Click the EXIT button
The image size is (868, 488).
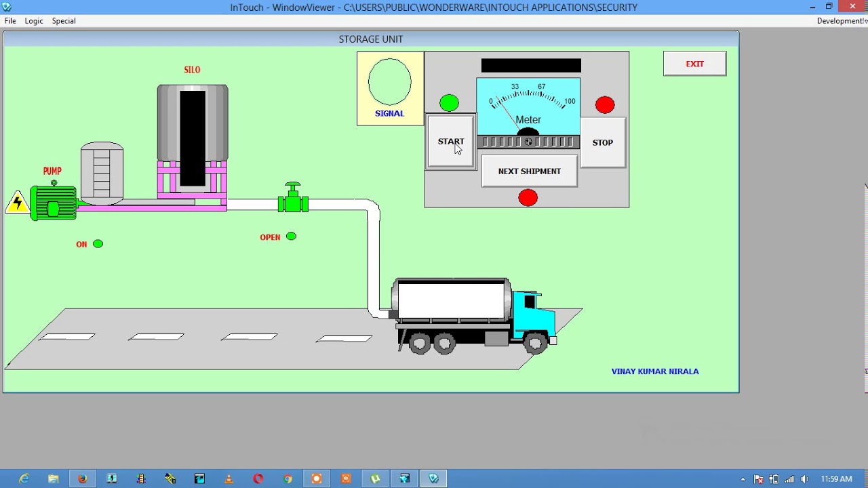[694, 64]
